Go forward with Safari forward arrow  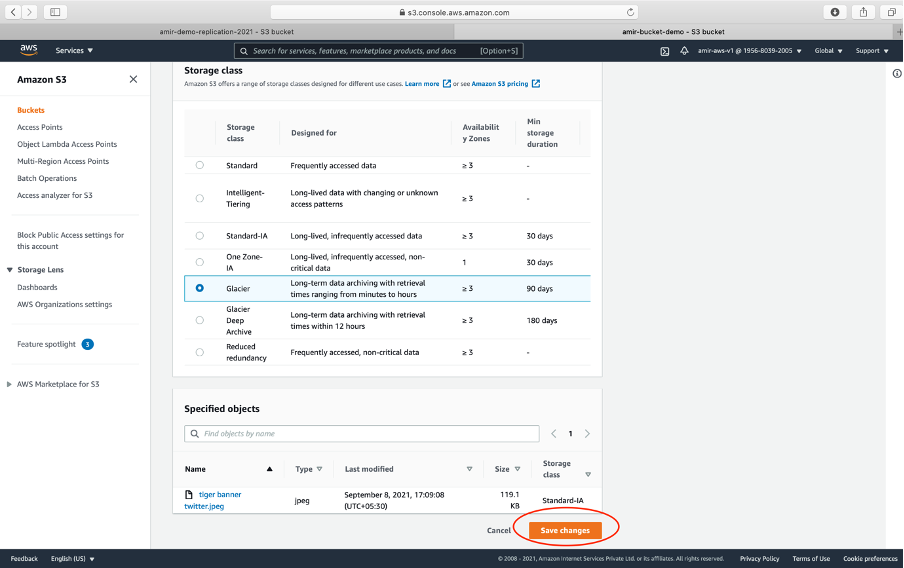pos(29,12)
